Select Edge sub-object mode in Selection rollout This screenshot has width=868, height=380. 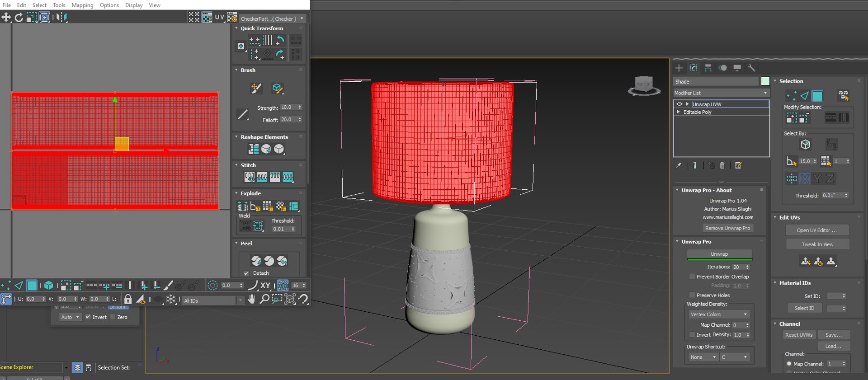[804, 96]
